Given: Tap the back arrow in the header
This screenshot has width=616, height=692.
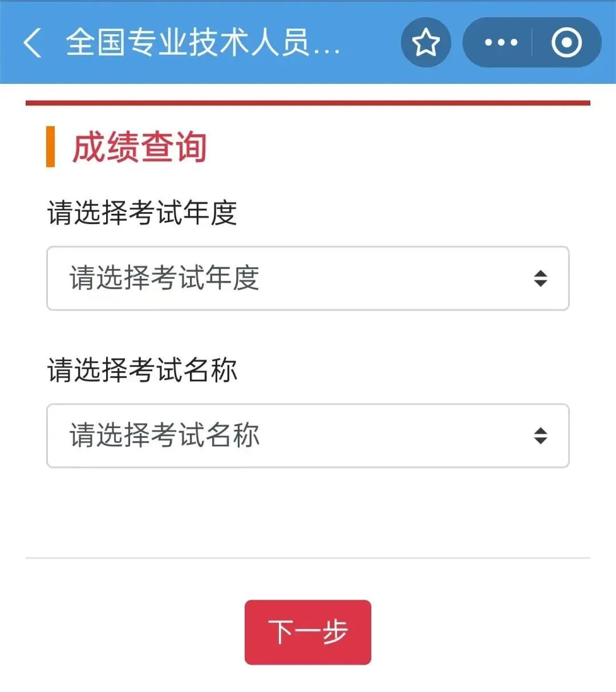Looking at the screenshot, I should tap(33, 43).
